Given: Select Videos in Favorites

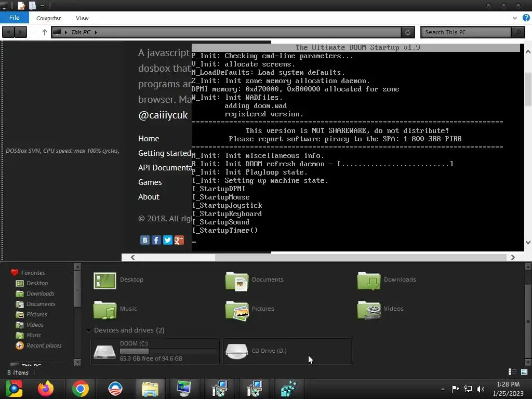Looking at the screenshot, I should pos(30,325).
